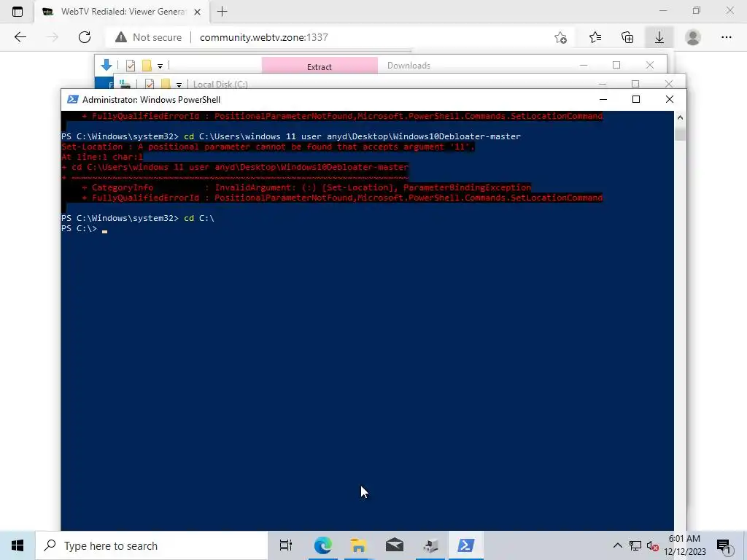The width and height of the screenshot is (747, 560).
Task: Click the PowerShell scrollbar up arrow
Action: [x=680, y=117]
